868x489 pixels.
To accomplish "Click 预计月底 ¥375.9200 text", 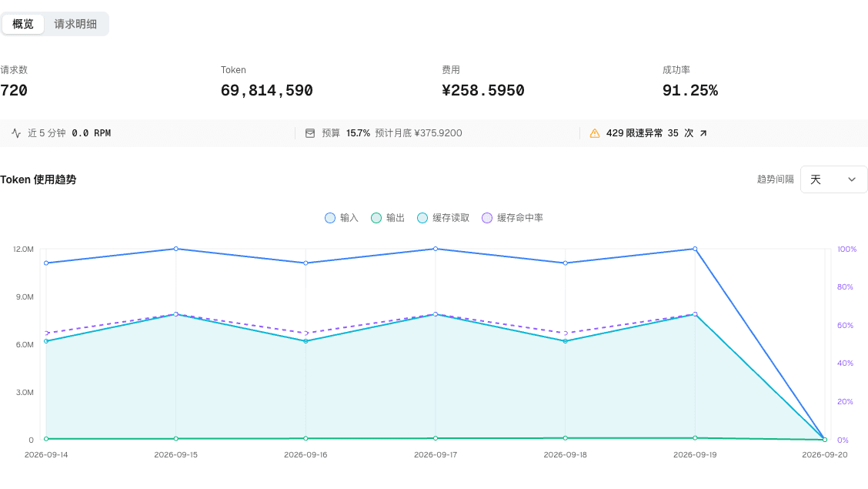I will (419, 133).
